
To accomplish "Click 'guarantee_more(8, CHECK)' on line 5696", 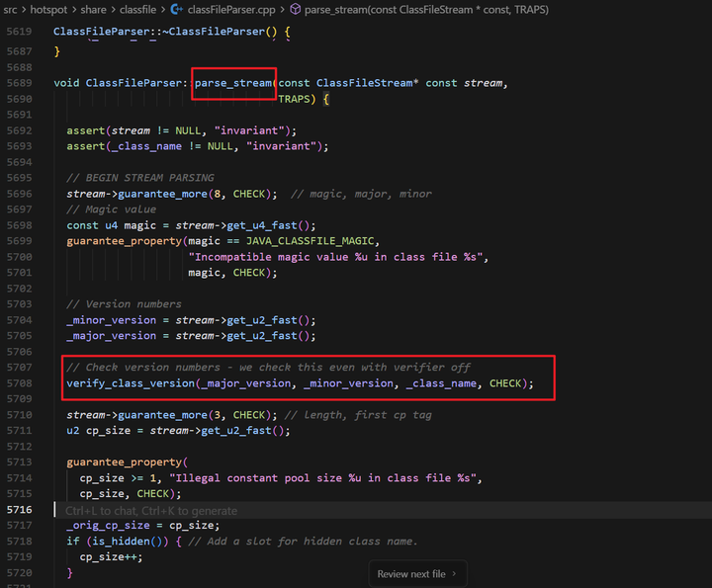I will 195,194.
